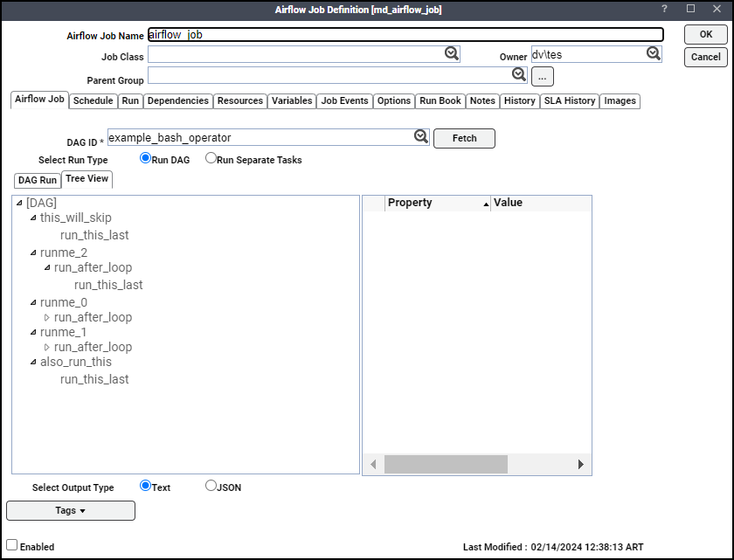Click the property grid scroll left arrow
734x560 pixels.
pos(373,465)
